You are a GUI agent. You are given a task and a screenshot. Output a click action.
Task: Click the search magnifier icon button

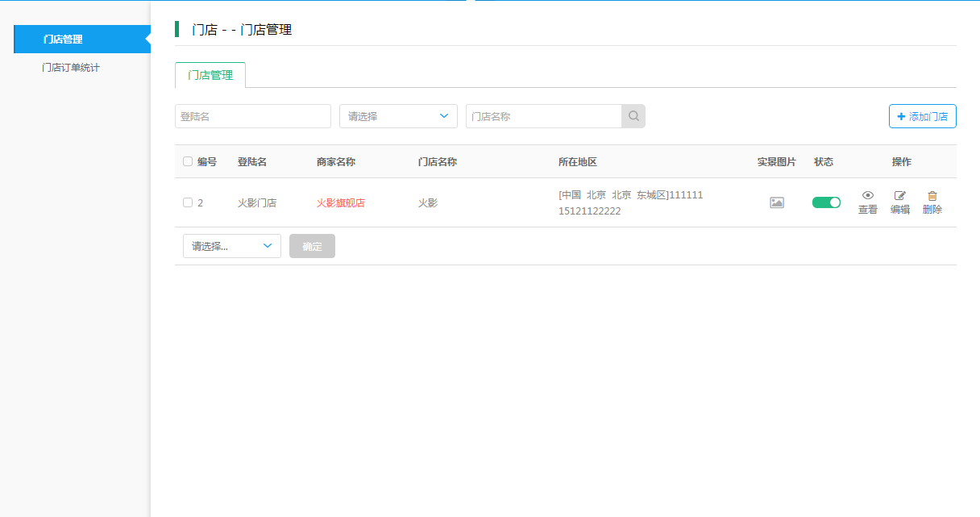pos(633,116)
